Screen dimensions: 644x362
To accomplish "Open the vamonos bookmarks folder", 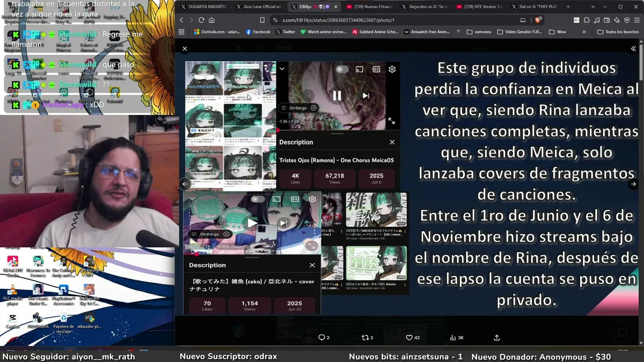I will click(x=479, y=32).
